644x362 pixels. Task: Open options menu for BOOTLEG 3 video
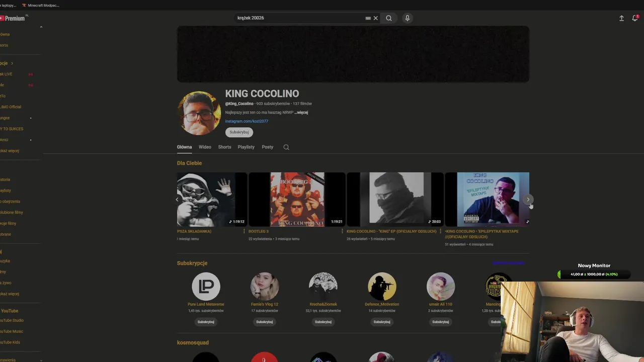[342, 231]
